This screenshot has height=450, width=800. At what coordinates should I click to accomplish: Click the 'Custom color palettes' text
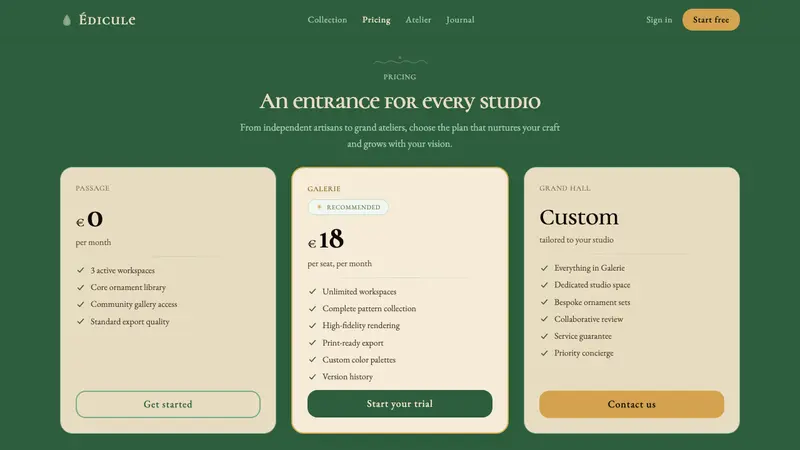click(359, 360)
